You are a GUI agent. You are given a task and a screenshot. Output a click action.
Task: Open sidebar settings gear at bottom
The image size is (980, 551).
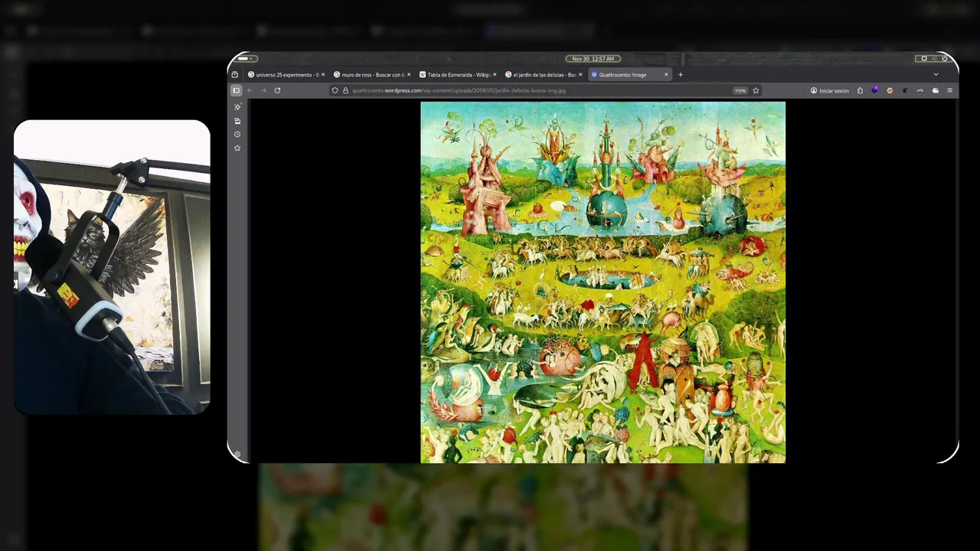click(237, 455)
